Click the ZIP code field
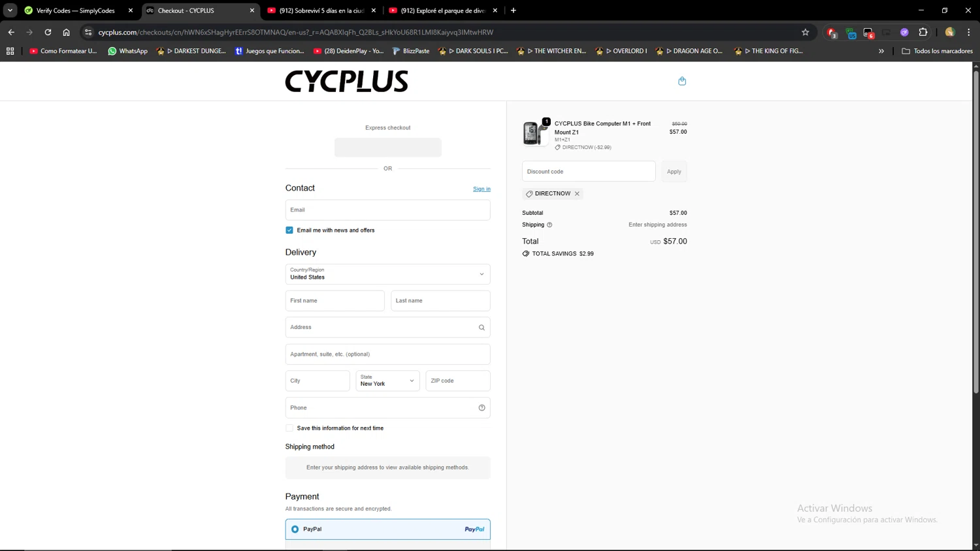Image resolution: width=980 pixels, height=551 pixels. click(458, 381)
